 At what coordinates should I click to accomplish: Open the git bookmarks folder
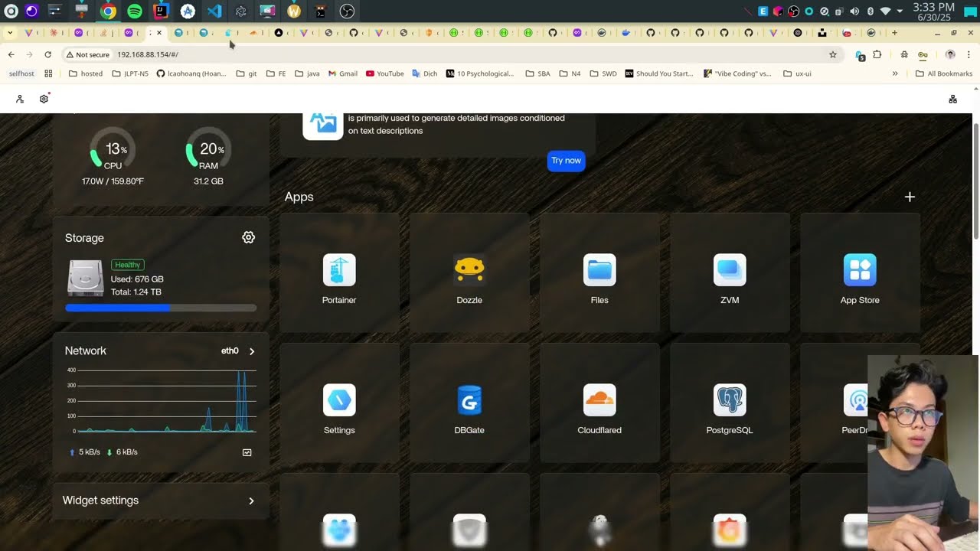point(247,73)
